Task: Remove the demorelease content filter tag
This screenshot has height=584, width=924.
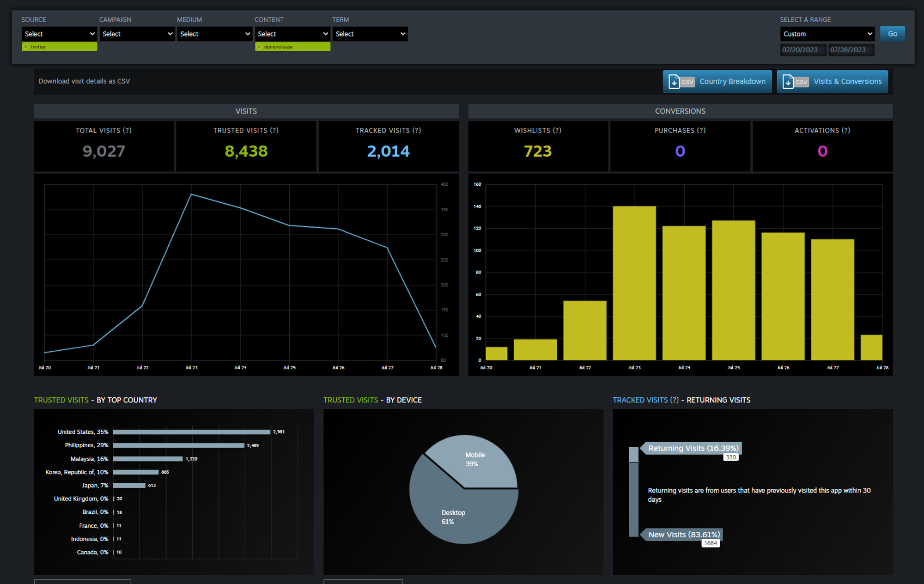Action: [259, 47]
